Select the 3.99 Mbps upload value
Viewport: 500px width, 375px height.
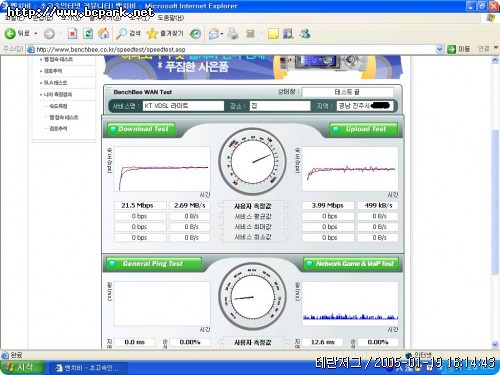click(x=328, y=205)
